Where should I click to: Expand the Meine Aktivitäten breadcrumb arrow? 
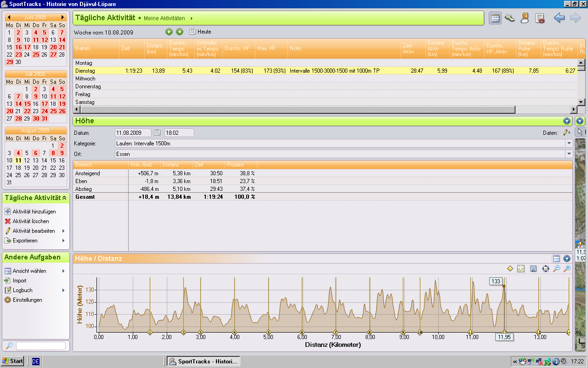pos(191,18)
